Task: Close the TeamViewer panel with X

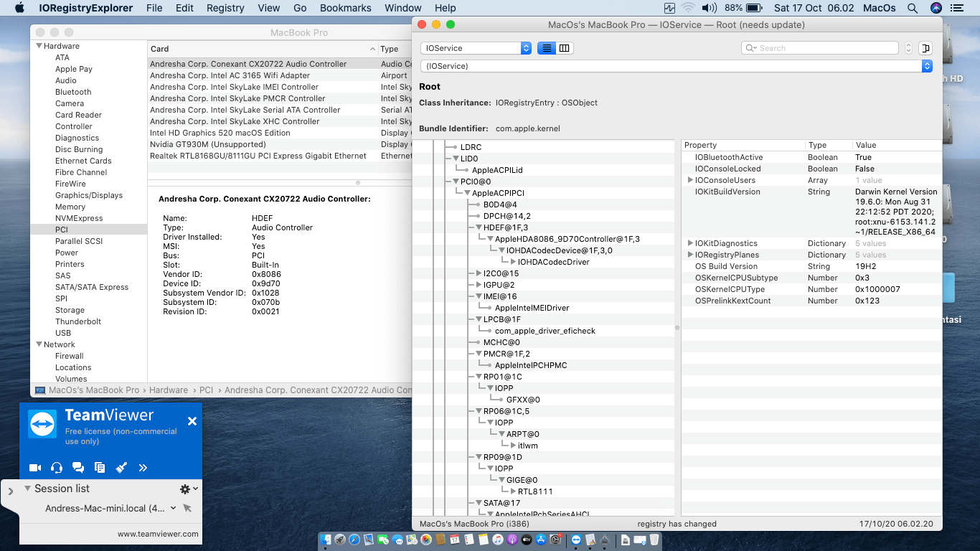Action: [192, 421]
